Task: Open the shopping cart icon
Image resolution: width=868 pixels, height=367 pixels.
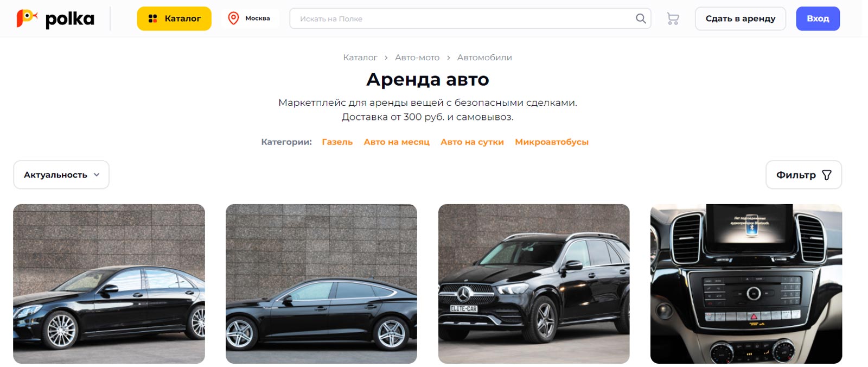Action: 673,19
